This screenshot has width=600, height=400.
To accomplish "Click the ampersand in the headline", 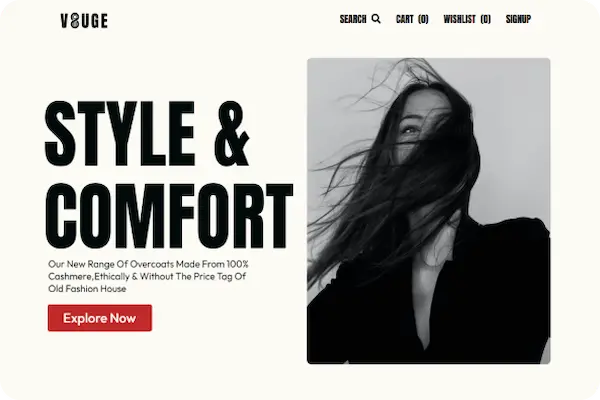I will pyautogui.click(x=232, y=133).
